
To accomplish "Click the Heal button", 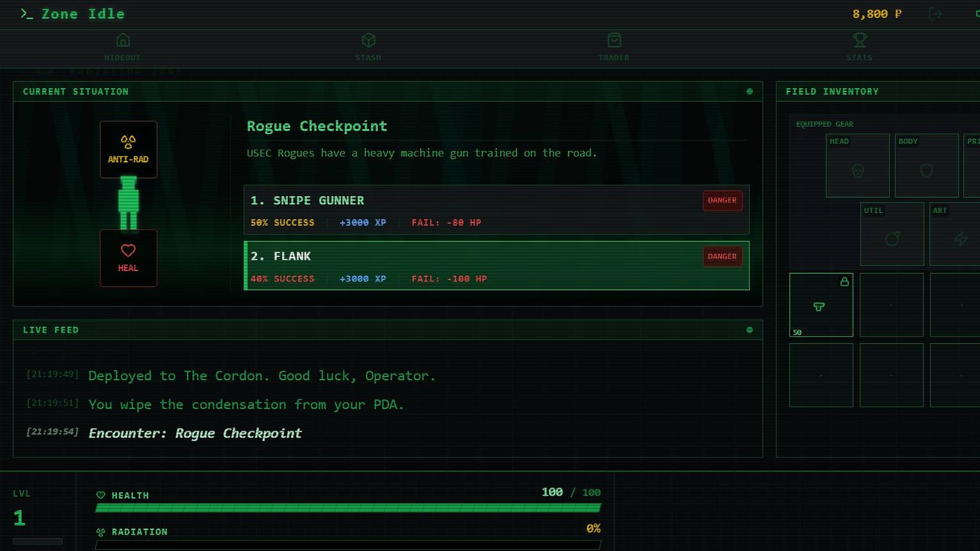I will [128, 258].
